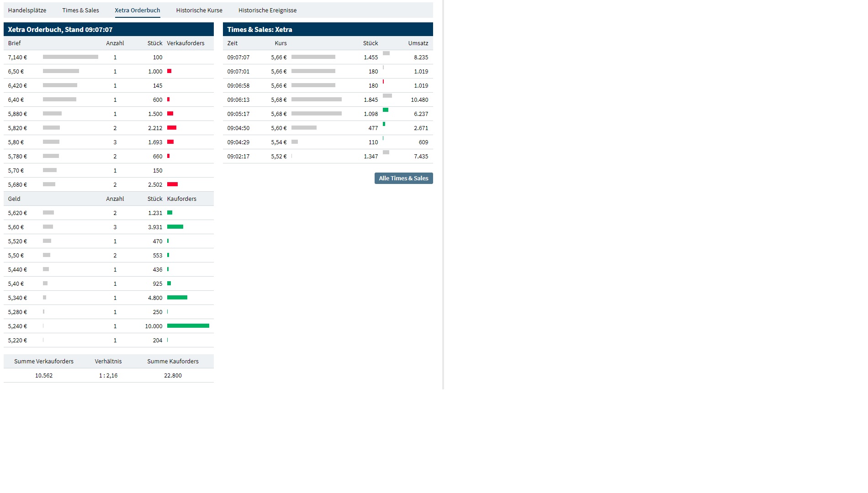Click the 7,140 € Brief price

[17, 57]
